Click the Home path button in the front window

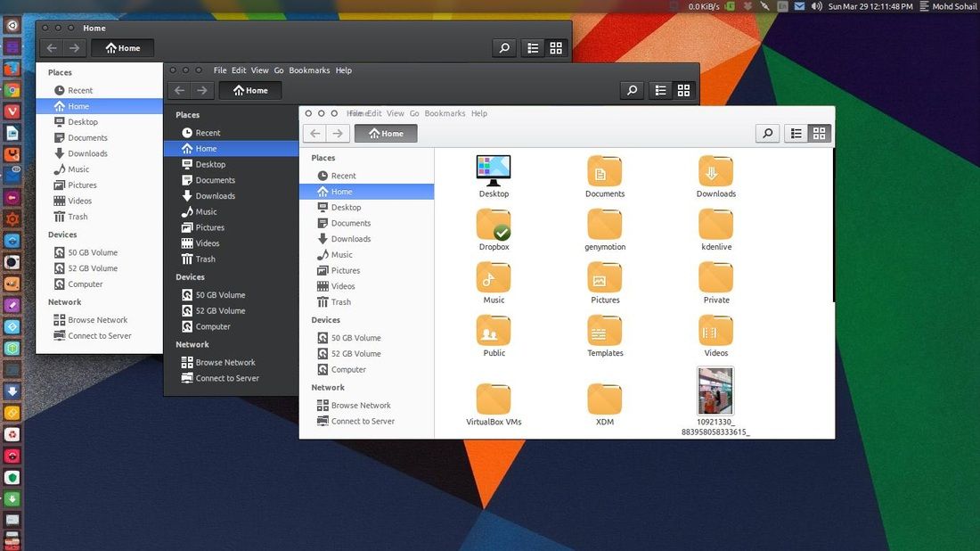386,134
